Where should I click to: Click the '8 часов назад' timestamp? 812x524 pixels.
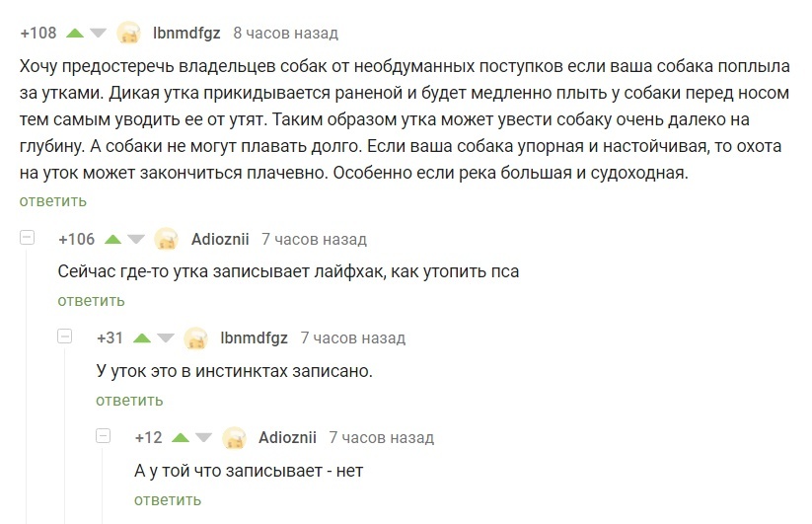coord(285,33)
